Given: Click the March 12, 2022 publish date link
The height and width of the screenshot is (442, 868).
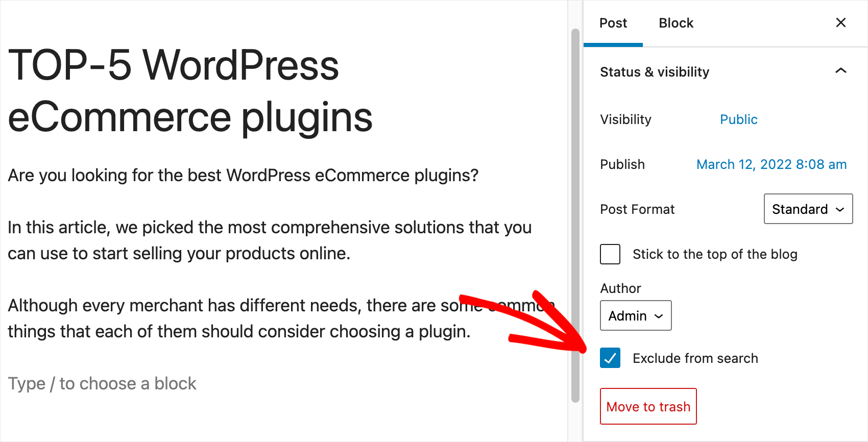Looking at the screenshot, I should point(771,164).
